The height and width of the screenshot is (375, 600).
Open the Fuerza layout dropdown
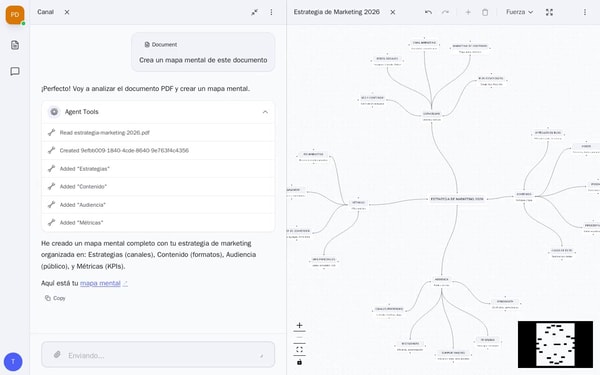[519, 12]
